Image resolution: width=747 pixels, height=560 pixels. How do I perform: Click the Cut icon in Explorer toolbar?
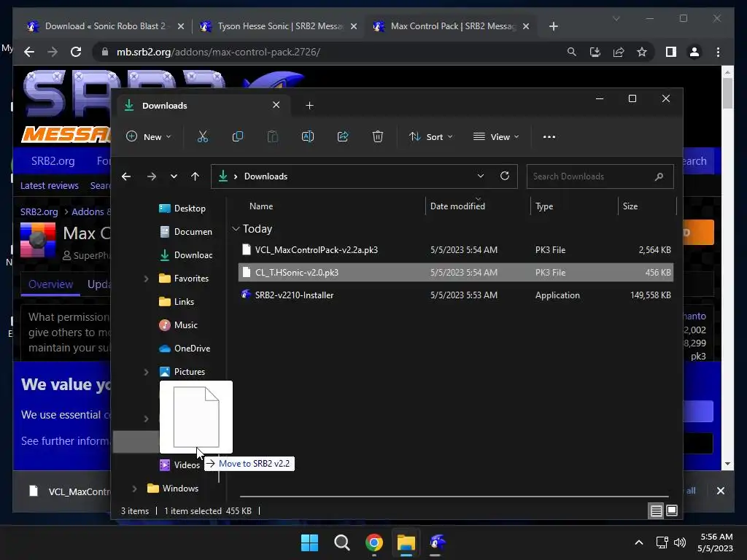pos(203,136)
